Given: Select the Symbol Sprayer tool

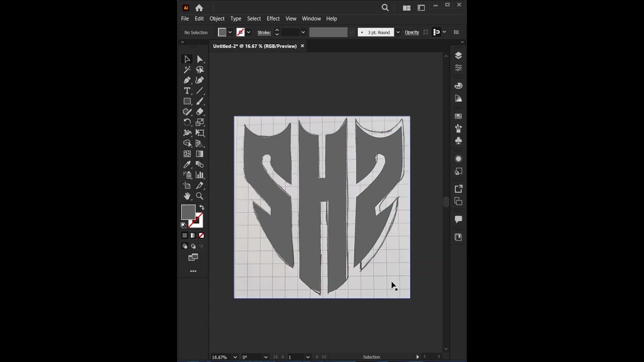Looking at the screenshot, I should click(x=187, y=175).
